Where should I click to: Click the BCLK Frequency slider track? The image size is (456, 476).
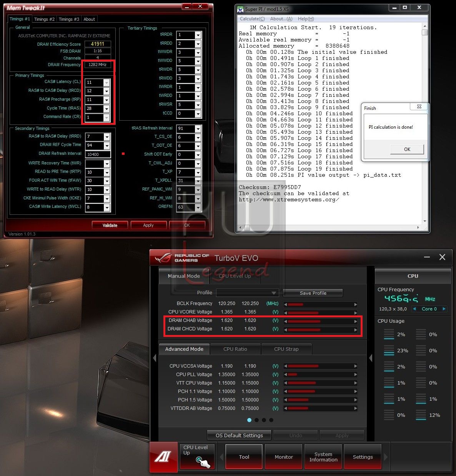(x=321, y=304)
